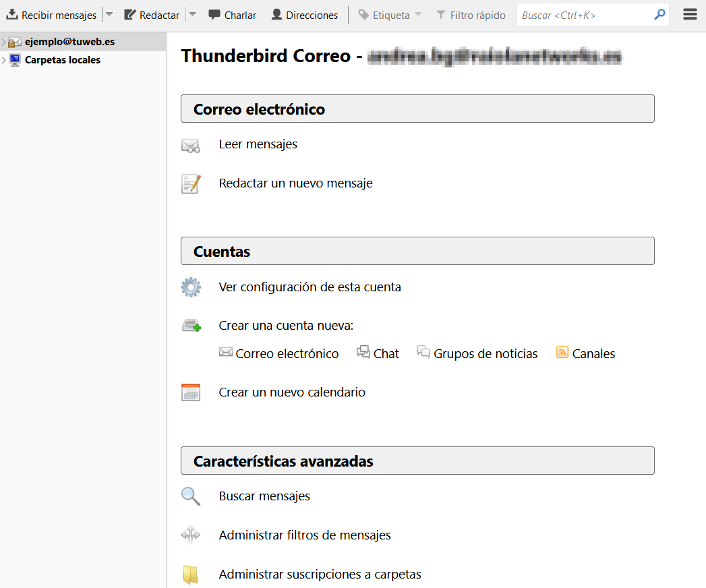Open Administrar suscripciones a carpetas
The image size is (706, 588).
pos(320,575)
